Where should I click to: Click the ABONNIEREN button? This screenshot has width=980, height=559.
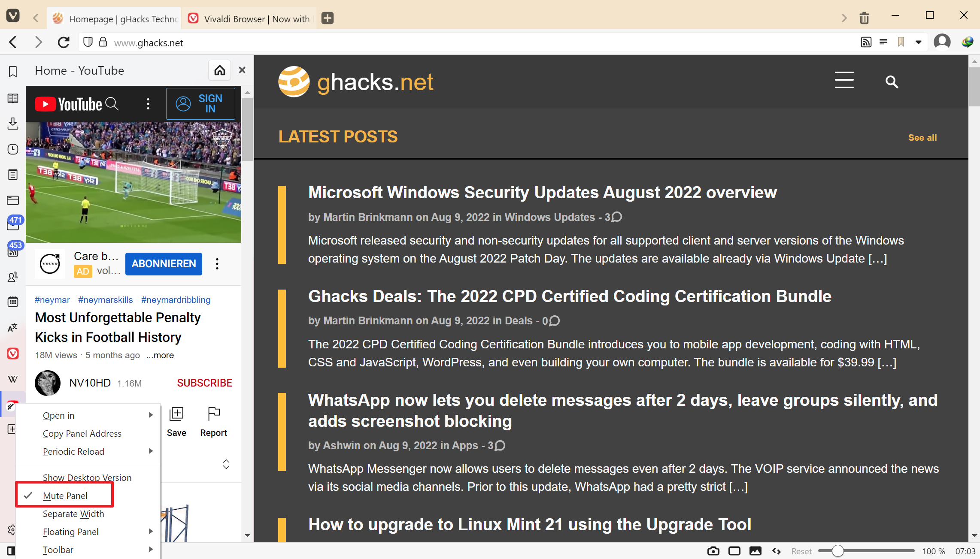click(164, 263)
